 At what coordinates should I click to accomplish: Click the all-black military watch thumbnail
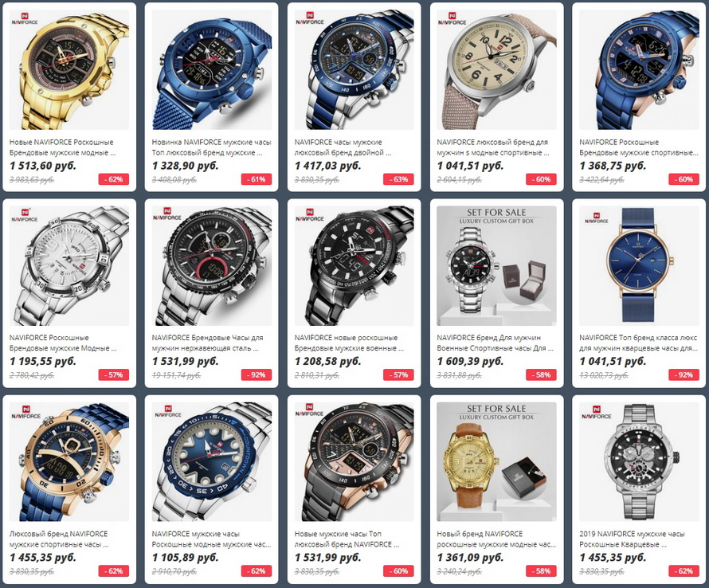click(354, 266)
